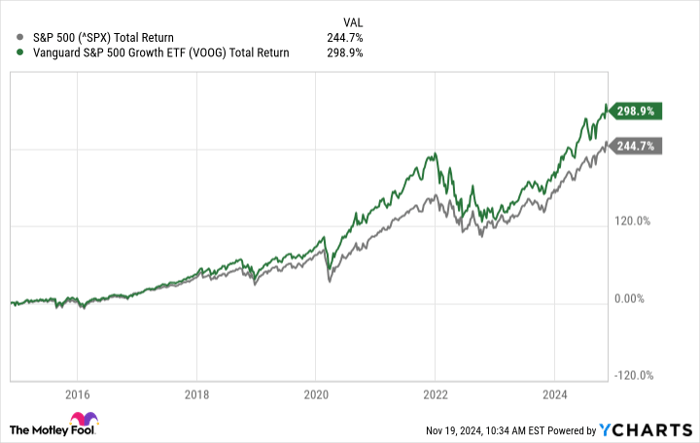Click the green 298.9% end-of-line flag
The height and width of the screenshot is (443, 700).
tap(634, 112)
